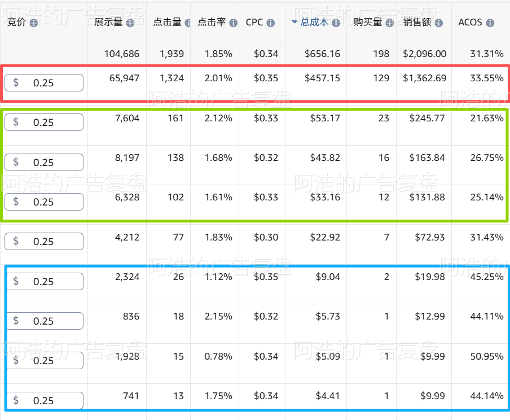This screenshot has width=510, height=420.
Task: Sort by the 竞价 column header
Action: 16,22
